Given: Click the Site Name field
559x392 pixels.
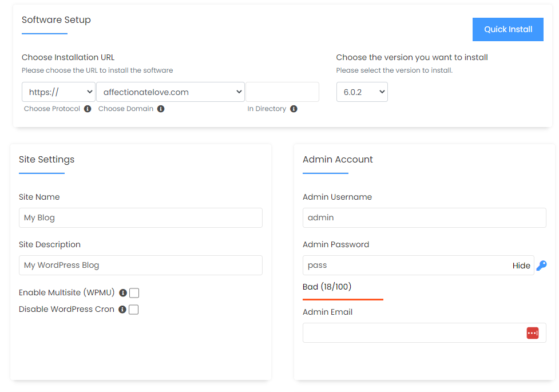Looking at the screenshot, I should [140, 217].
